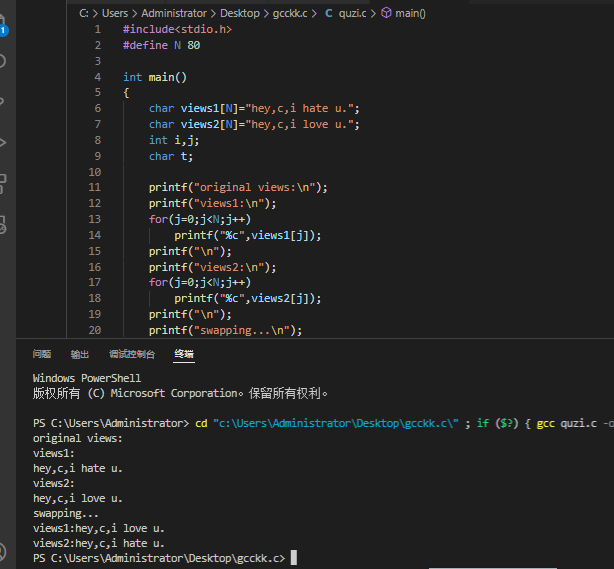Image resolution: width=614 pixels, height=569 pixels.
Task: Click the 'int main()' declaration
Action: click(x=155, y=77)
